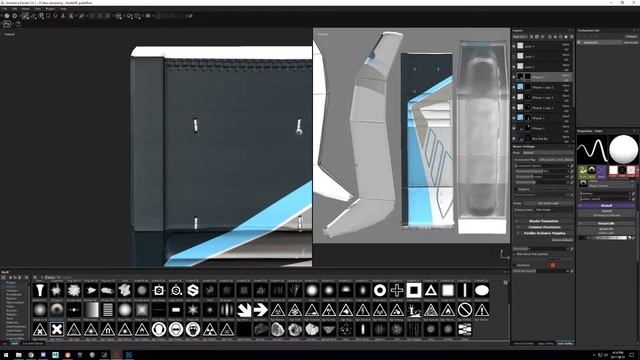Open the File menu
This screenshot has height=360, width=640.
[4, 9]
